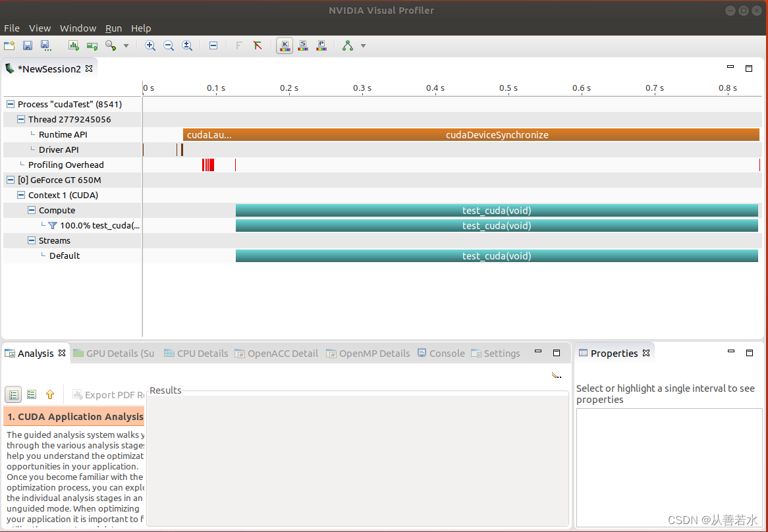Open the Analyze Application tool
768x532 pixels.
[x=73, y=45]
